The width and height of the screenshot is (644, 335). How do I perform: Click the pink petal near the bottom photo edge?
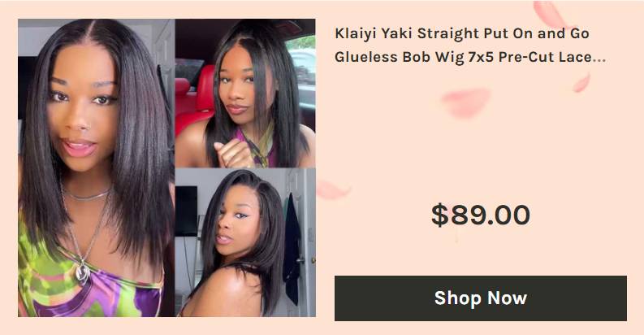tap(332, 190)
